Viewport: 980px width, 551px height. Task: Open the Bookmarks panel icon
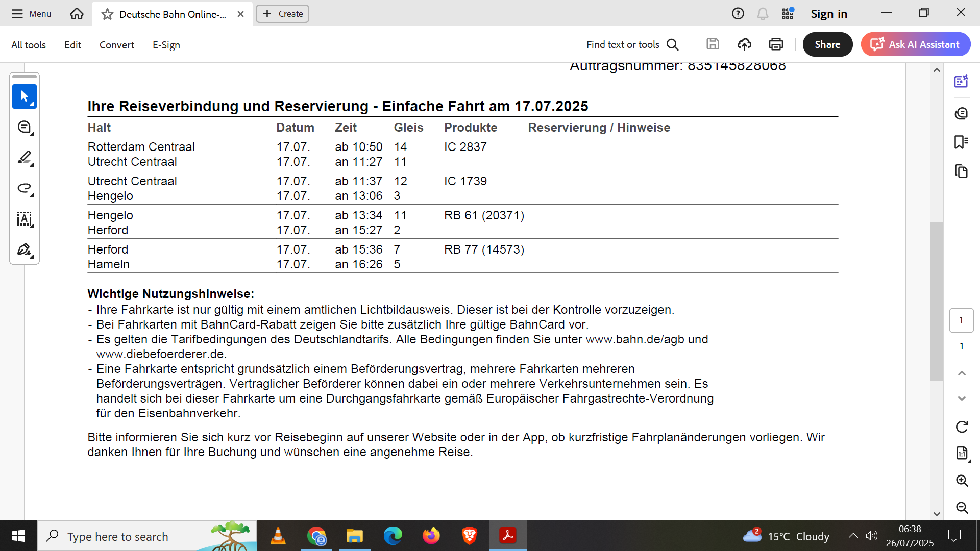(x=961, y=142)
